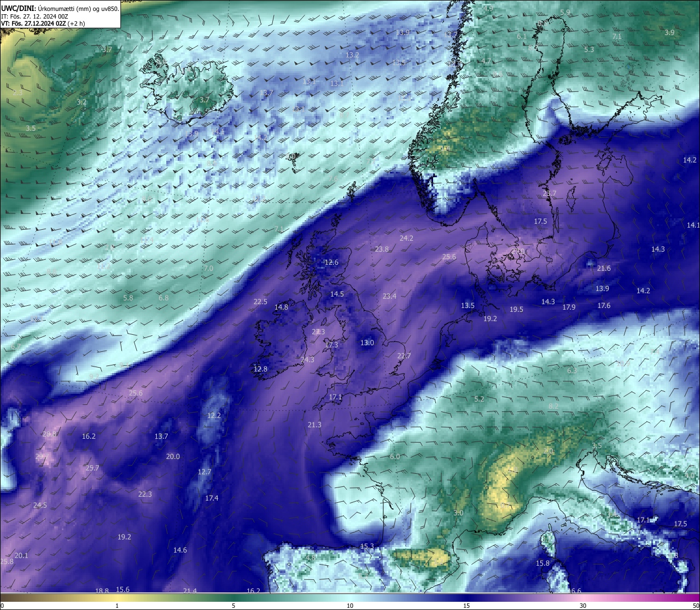The image size is (700, 610).
Task: Select the 24.3 value in the Irish Sea
Action: [307, 360]
